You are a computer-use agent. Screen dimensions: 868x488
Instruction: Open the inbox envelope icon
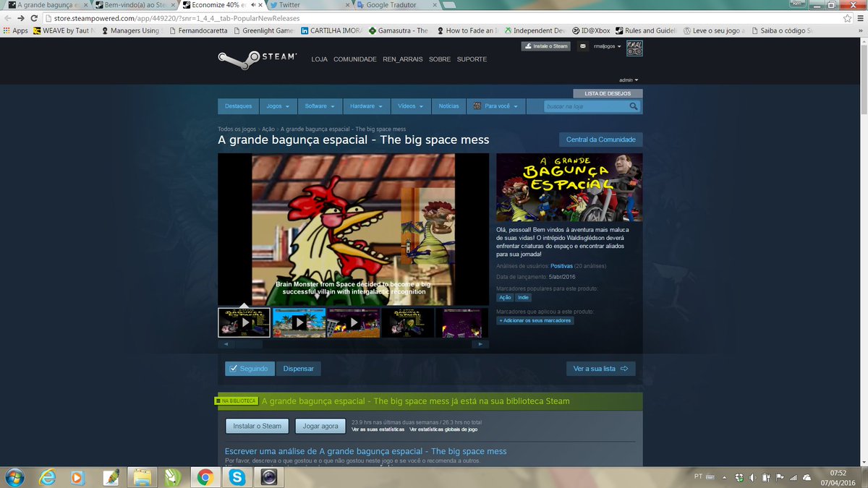click(583, 46)
